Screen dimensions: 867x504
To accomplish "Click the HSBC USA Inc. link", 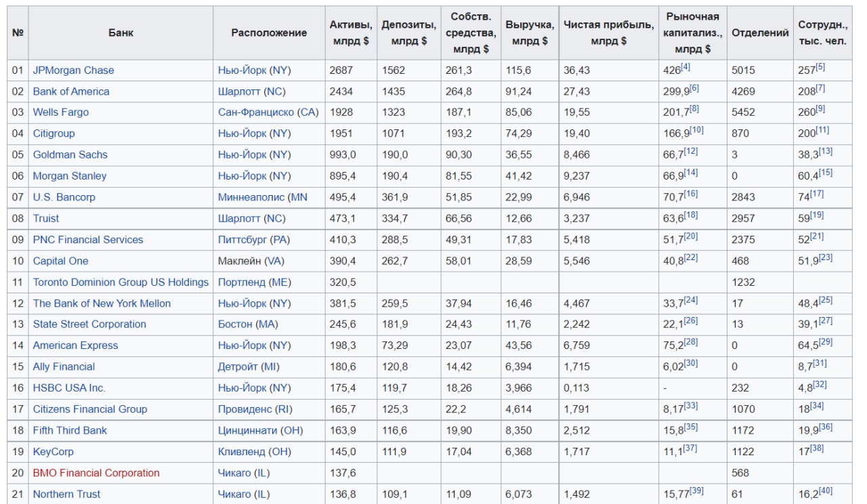I will point(69,388).
